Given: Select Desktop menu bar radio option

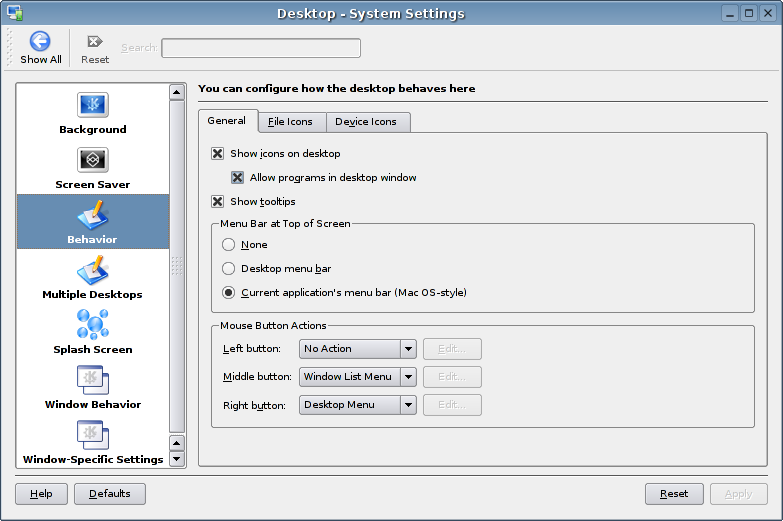Looking at the screenshot, I should click(x=228, y=268).
